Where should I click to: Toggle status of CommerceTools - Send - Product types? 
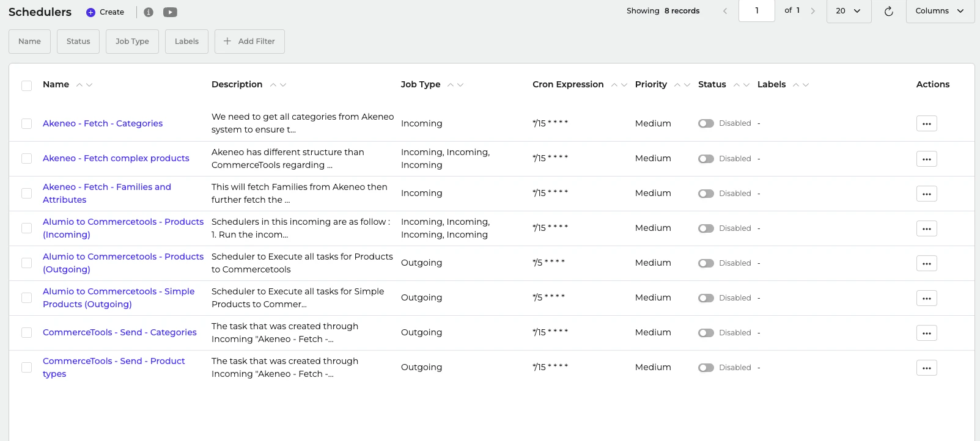706,368
